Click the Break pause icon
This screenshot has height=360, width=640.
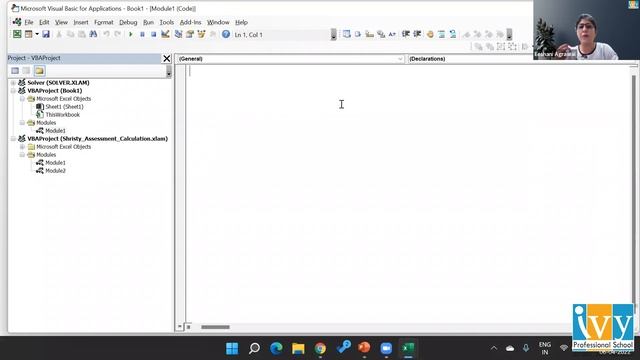(142, 34)
